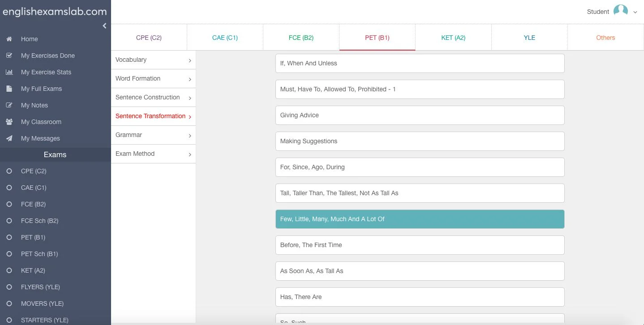644x325 pixels.
Task: Open the For, Since, Ago, During exercise
Action: click(420, 167)
